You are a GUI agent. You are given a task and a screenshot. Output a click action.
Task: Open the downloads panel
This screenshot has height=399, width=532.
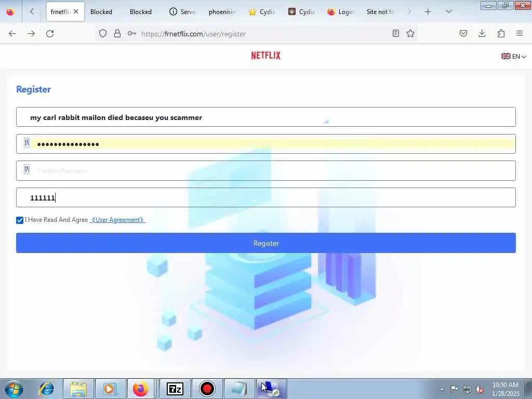[482, 33]
